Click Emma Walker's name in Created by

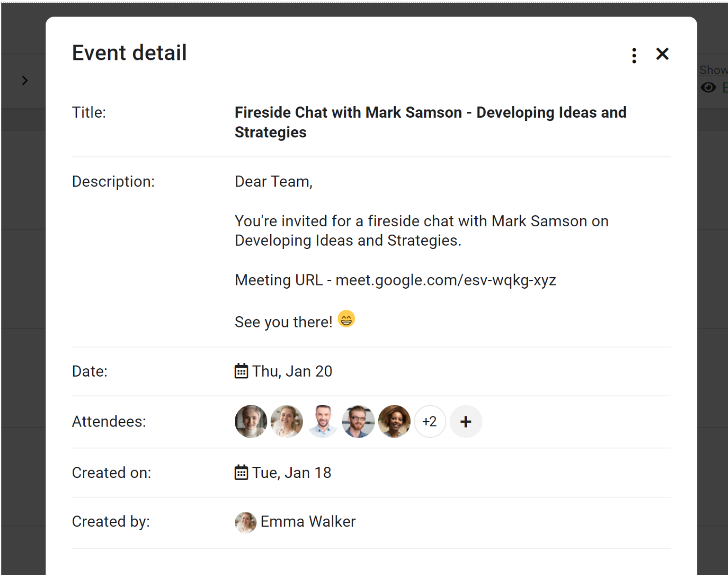[308, 521]
